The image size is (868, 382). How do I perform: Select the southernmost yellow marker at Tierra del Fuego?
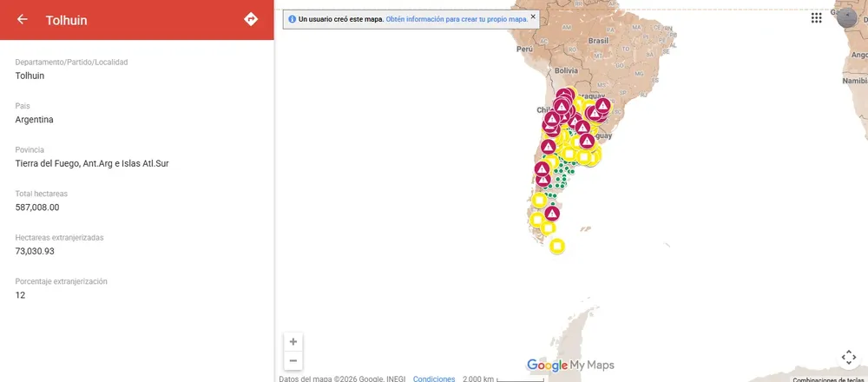coord(557,246)
